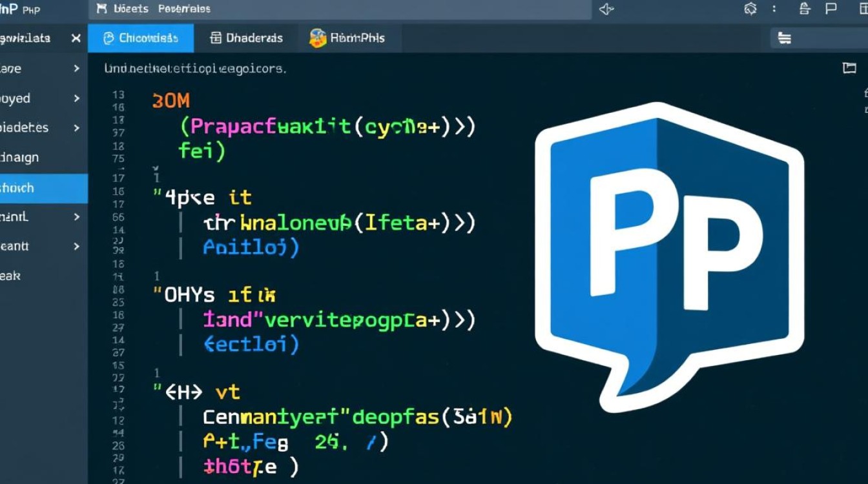Image resolution: width=868 pixels, height=484 pixels.
Task: Click the gear-like icon in the top-right toolbar
Action: [x=750, y=9]
